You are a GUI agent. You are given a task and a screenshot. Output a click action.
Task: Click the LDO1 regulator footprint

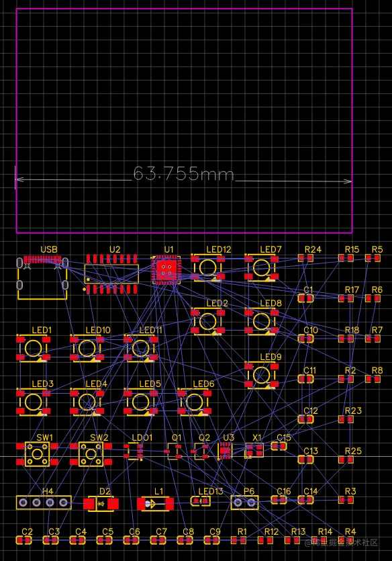tap(134, 451)
